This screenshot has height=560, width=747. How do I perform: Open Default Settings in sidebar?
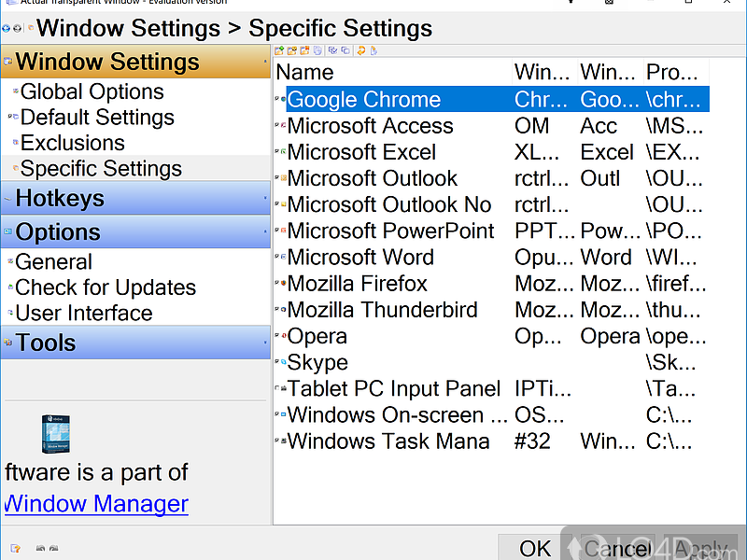(x=97, y=118)
